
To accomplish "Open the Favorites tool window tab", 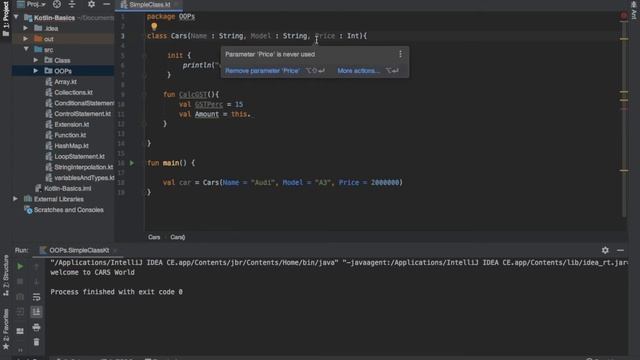I will tap(6, 329).
